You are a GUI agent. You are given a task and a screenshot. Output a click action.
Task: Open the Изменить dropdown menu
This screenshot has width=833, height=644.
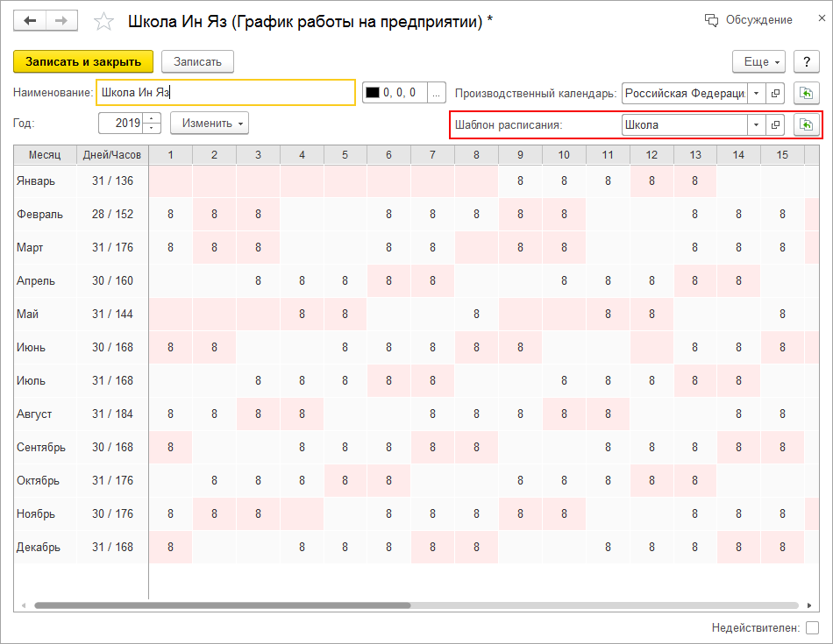210,124
